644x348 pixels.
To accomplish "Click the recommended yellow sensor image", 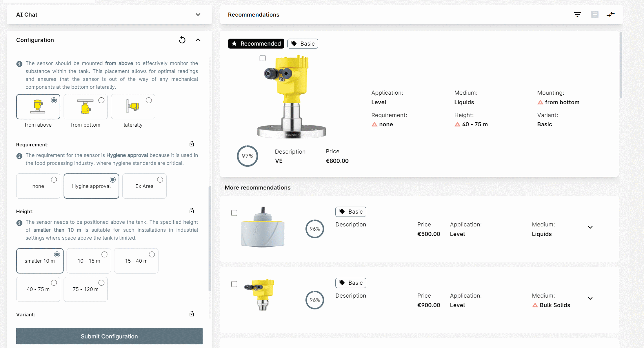I will click(x=292, y=96).
